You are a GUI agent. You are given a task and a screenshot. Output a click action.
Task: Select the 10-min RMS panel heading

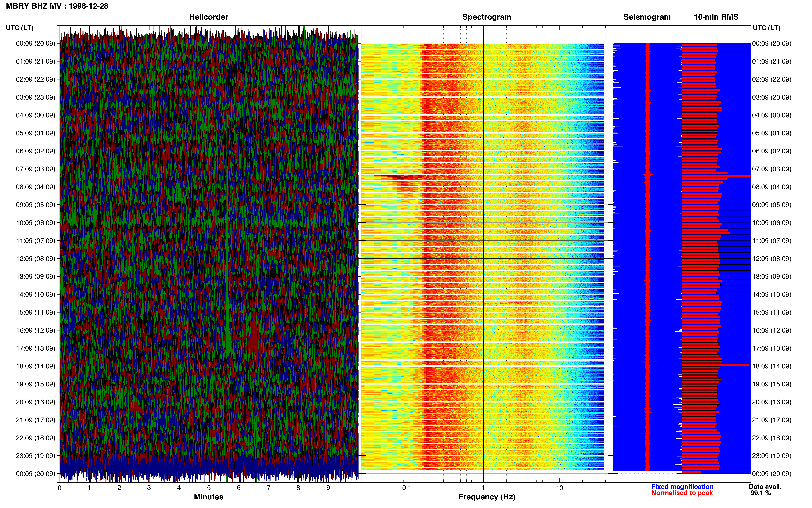(716, 17)
